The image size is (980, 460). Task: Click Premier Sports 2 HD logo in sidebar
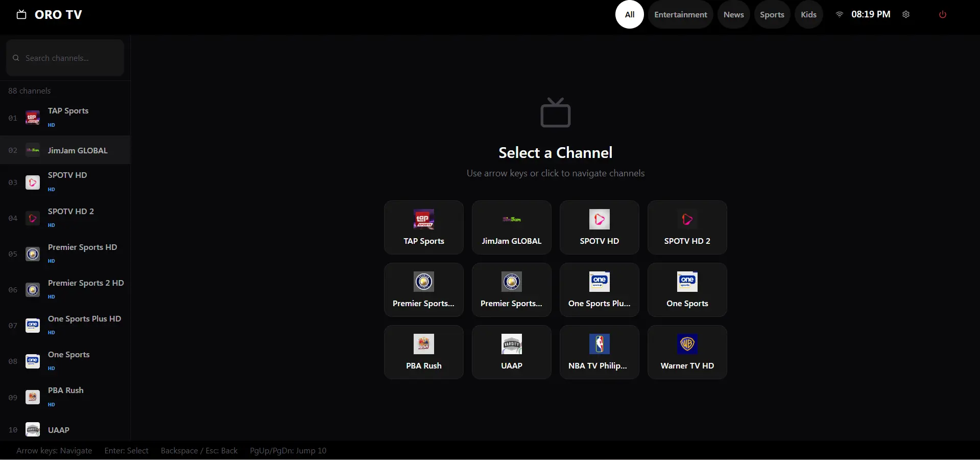pos(33,290)
